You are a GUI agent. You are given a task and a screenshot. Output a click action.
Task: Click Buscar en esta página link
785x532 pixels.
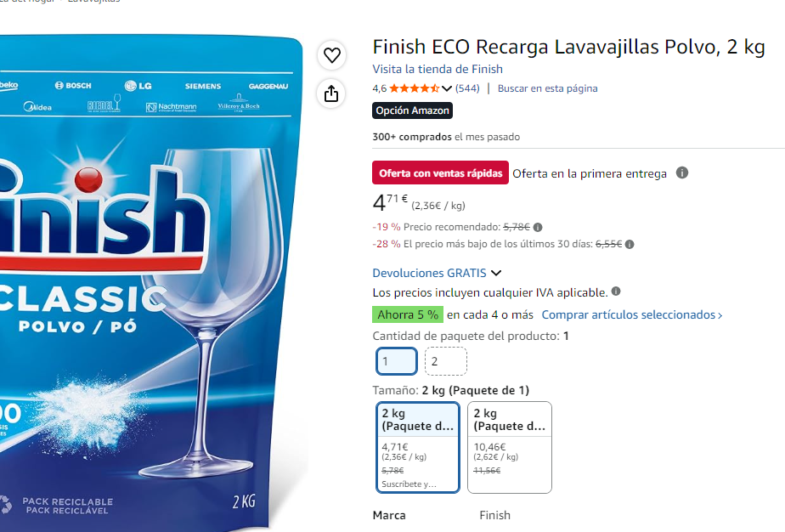point(548,88)
